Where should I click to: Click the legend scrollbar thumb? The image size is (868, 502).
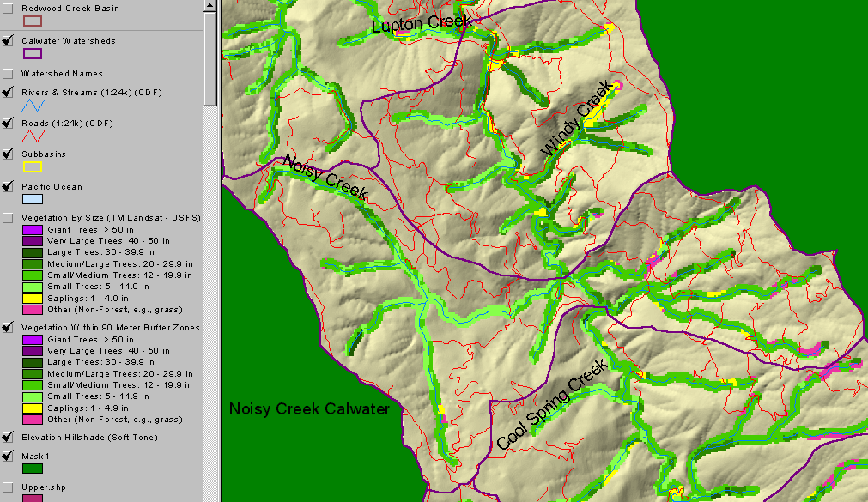(209, 58)
